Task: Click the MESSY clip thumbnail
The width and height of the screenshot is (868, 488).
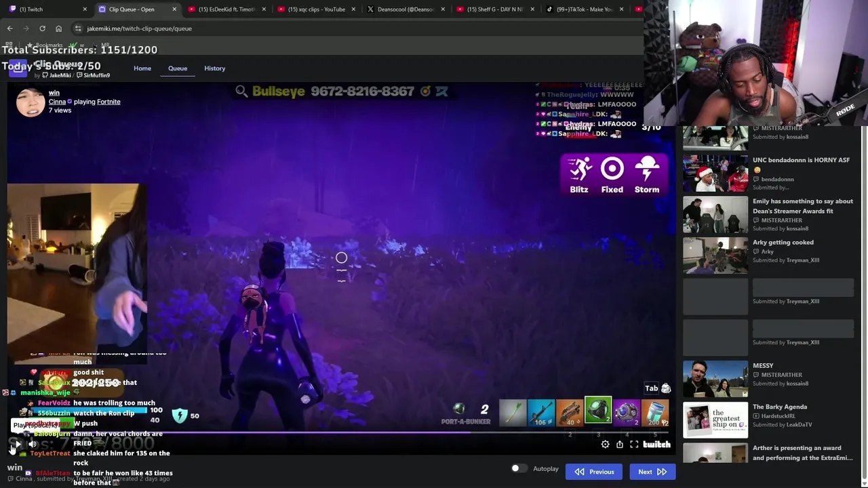Action: click(x=715, y=379)
